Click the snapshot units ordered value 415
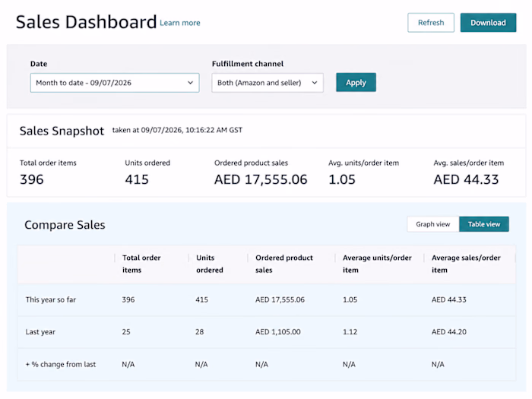 (137, 179)
